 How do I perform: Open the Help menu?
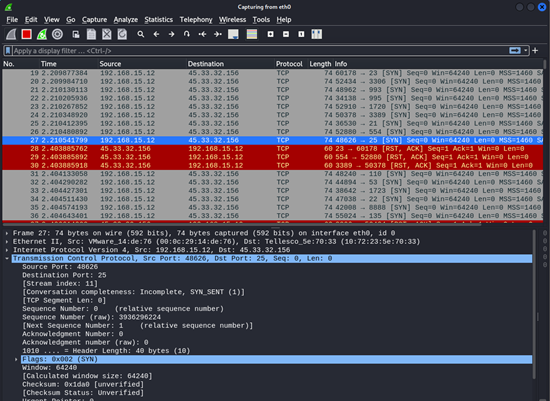(x=284, y=20)
